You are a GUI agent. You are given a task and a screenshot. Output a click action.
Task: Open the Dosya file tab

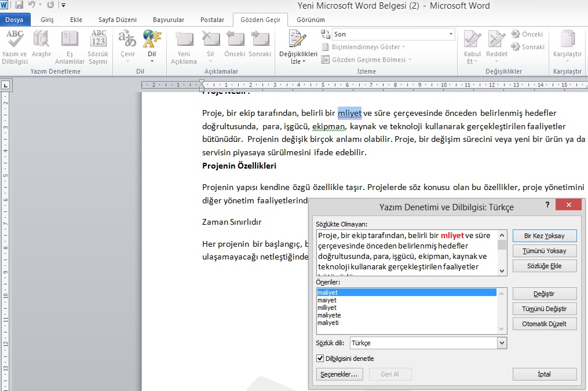click(x=14, y=20)
